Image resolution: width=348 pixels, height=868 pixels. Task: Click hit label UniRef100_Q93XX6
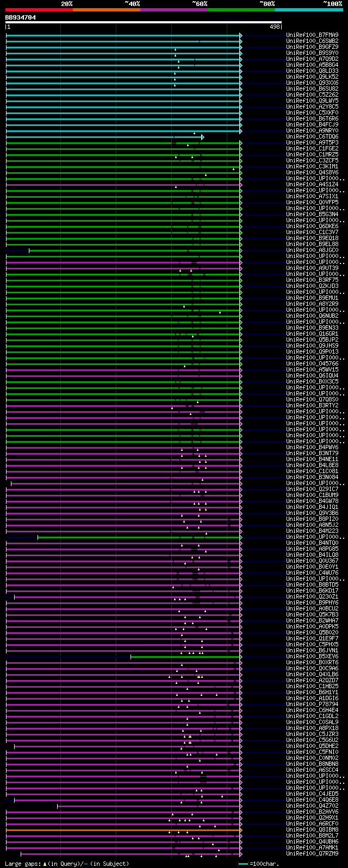click(x=312, y=83)
